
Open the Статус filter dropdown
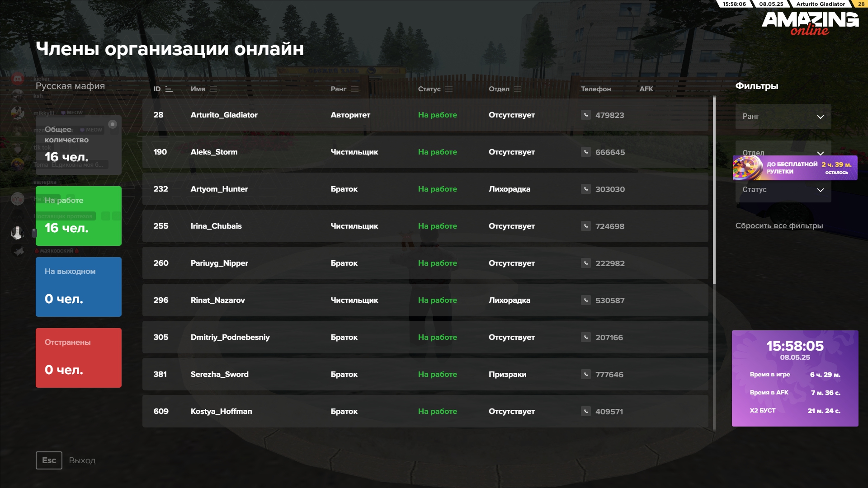coord(783,190)
